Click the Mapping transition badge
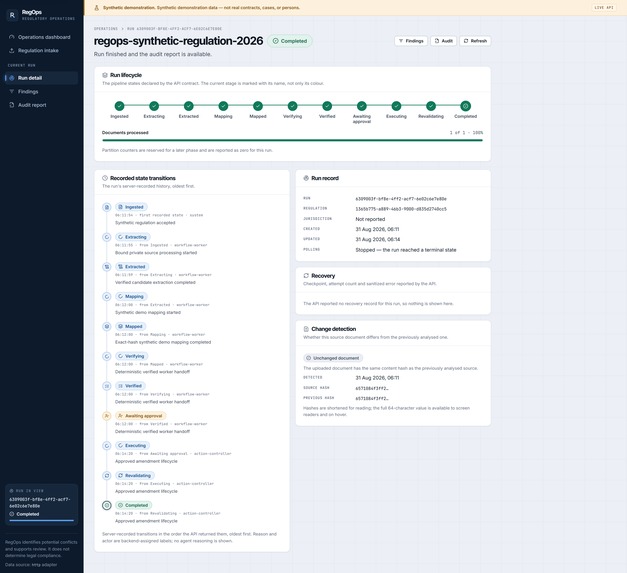 click(x=131, y=296)
